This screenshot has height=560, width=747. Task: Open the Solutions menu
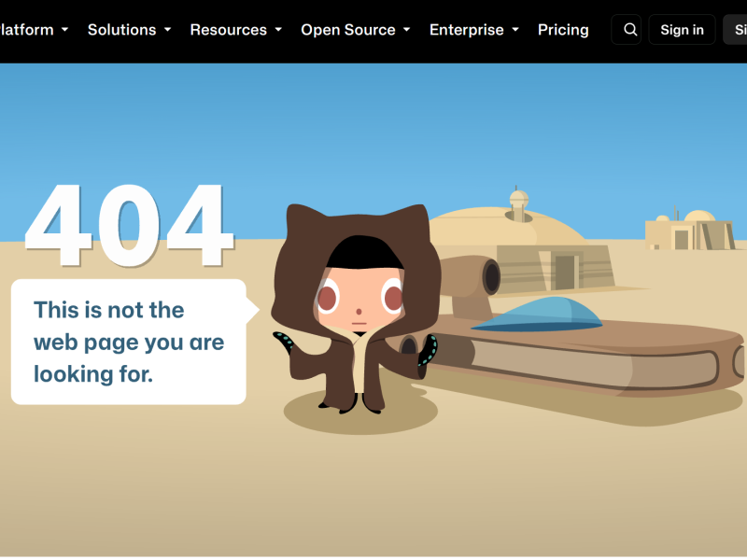coord(129,30)
